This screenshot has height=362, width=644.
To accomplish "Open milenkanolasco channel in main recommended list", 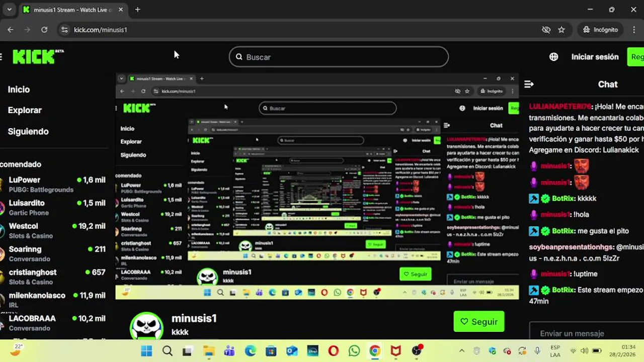I will coord(53,300).
